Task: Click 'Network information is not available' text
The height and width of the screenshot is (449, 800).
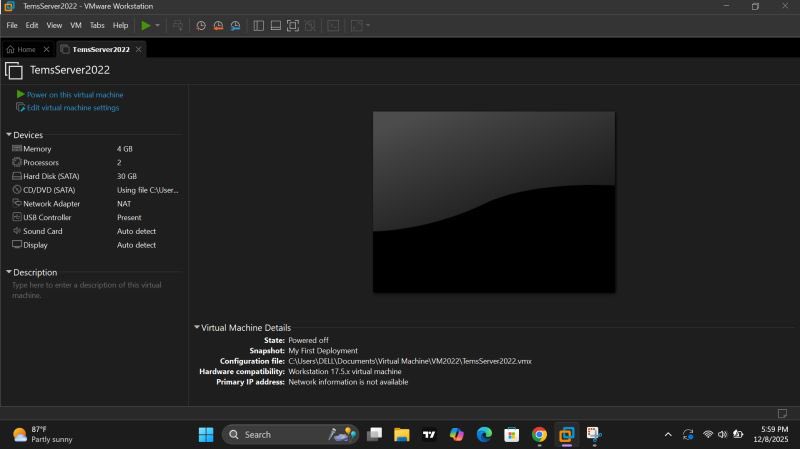Action: [x=348, y=382]
